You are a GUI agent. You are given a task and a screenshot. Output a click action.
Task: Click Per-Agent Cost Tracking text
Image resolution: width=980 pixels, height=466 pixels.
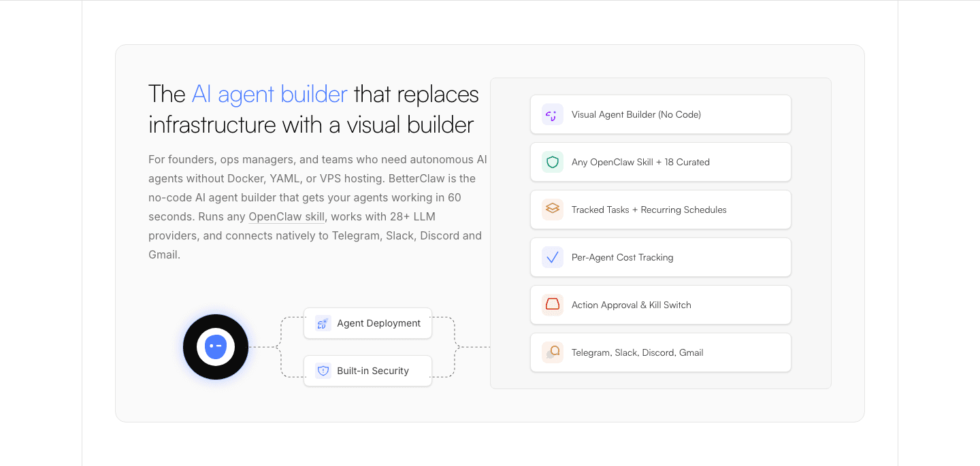[623, 257]
